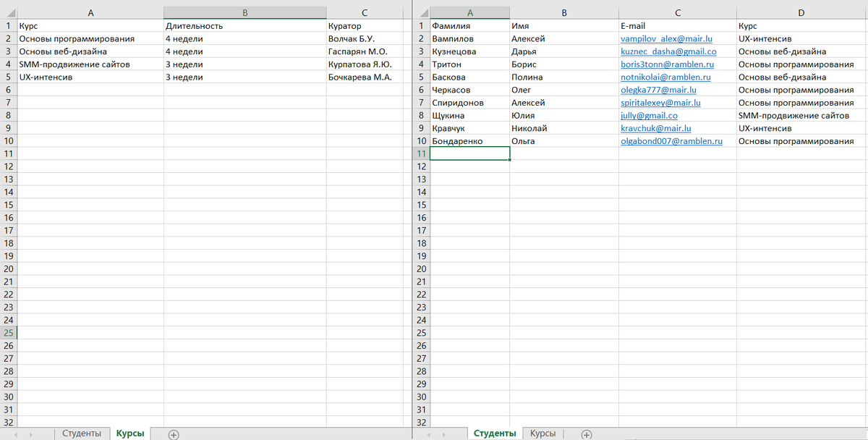
Task: Open the vampilov_alex@mair.lu email link
Action: coord(666,39)
